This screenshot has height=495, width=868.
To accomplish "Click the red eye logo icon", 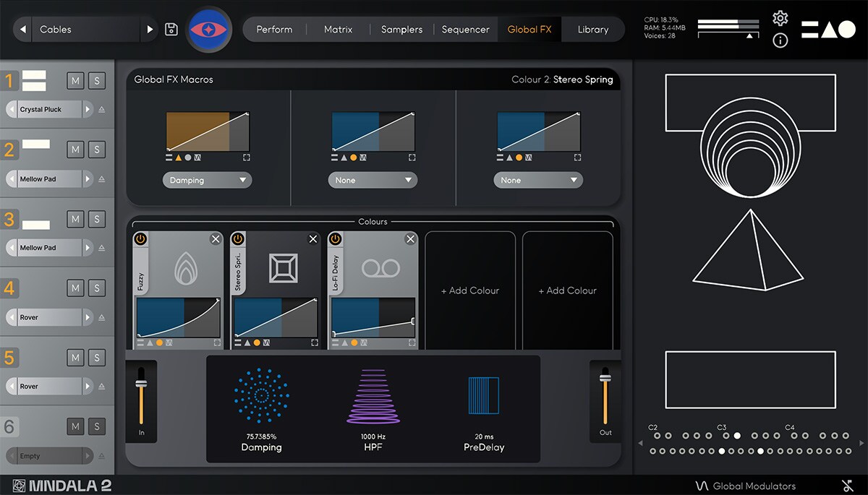I will click(x=209, y=30).
